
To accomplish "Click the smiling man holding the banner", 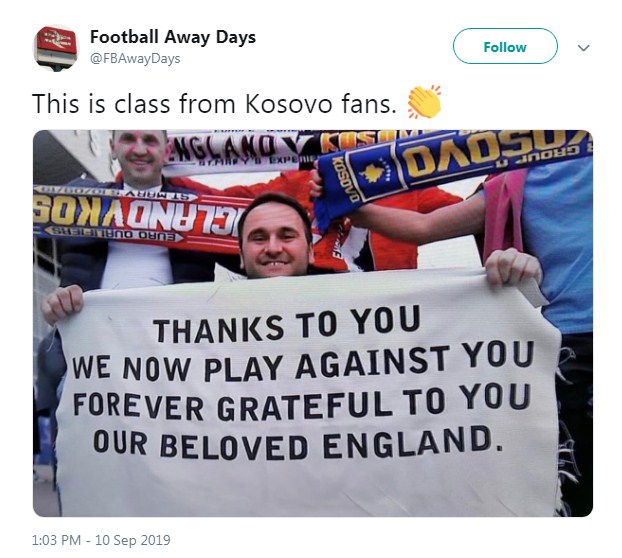I will (276, 235).
